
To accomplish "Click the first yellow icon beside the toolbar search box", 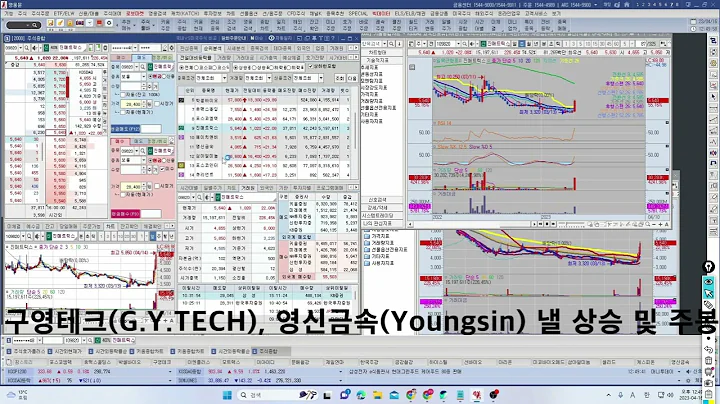I will (x=51, y=23).
